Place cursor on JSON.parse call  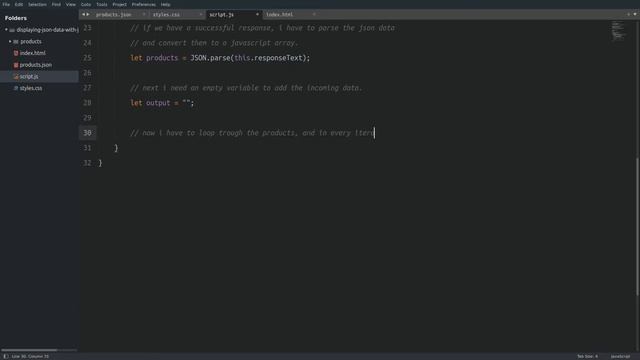(210, 58)
